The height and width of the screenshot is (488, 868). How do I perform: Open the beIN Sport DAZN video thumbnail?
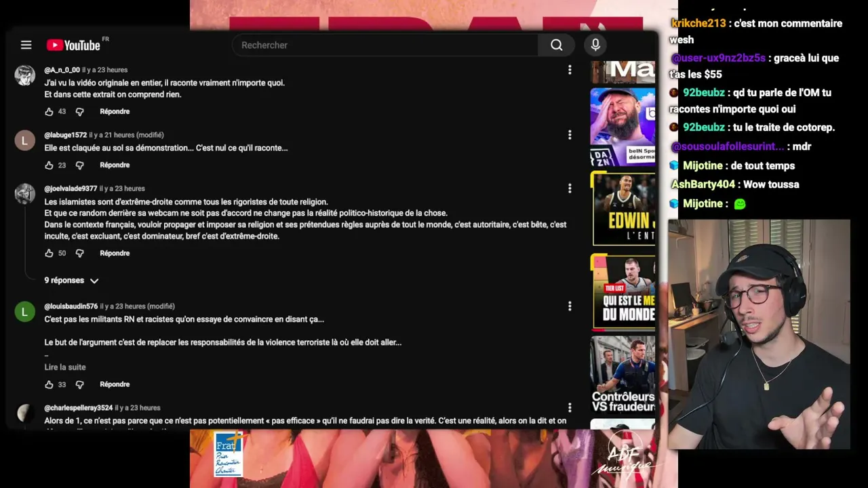pyautogui.click(x=623, y=127)
